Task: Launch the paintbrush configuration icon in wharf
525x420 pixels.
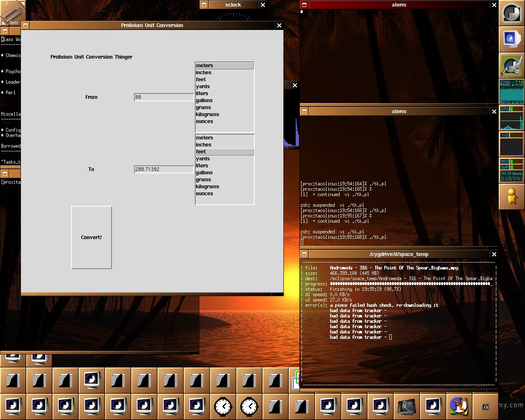Action: click(x=511, y=66)
